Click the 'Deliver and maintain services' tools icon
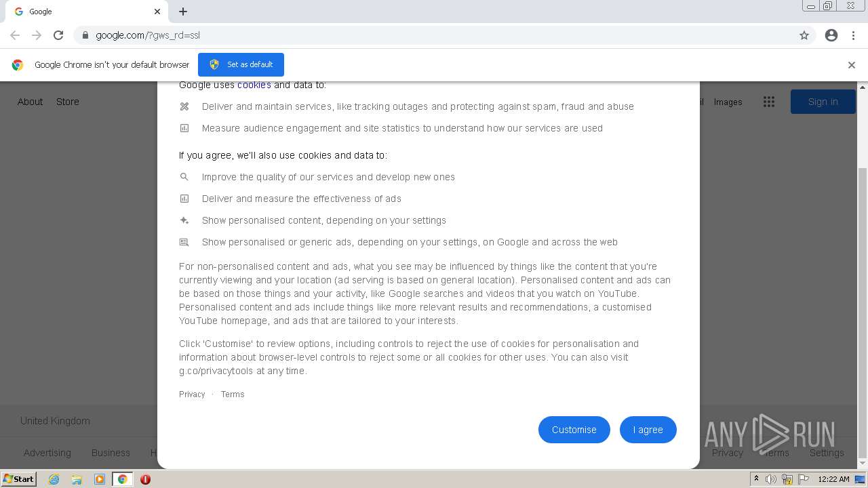This screenshot has width=868, height=488. pos(184,106)
